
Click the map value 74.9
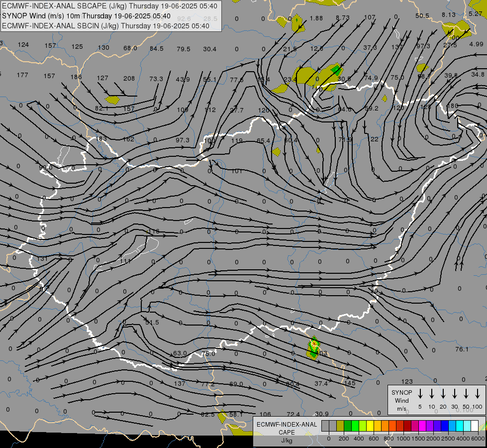tap(371, 78)
